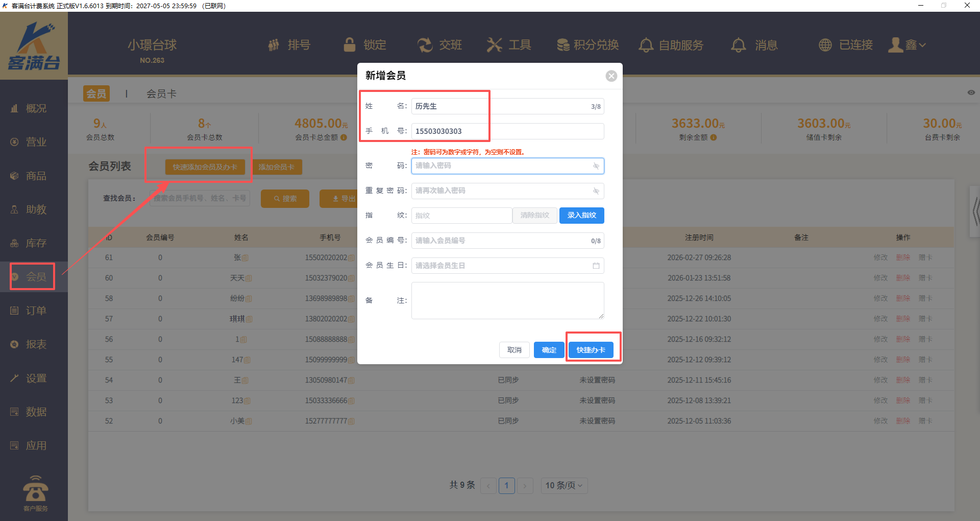Close the 新增会员 dialog
This screenshot has height=521, width=980.
pos(611,76)
